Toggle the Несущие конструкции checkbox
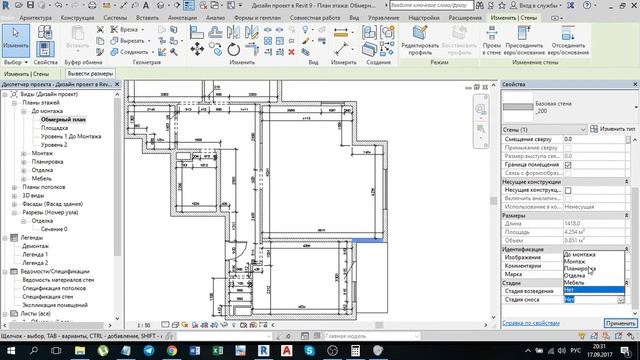 pos(568,190)
